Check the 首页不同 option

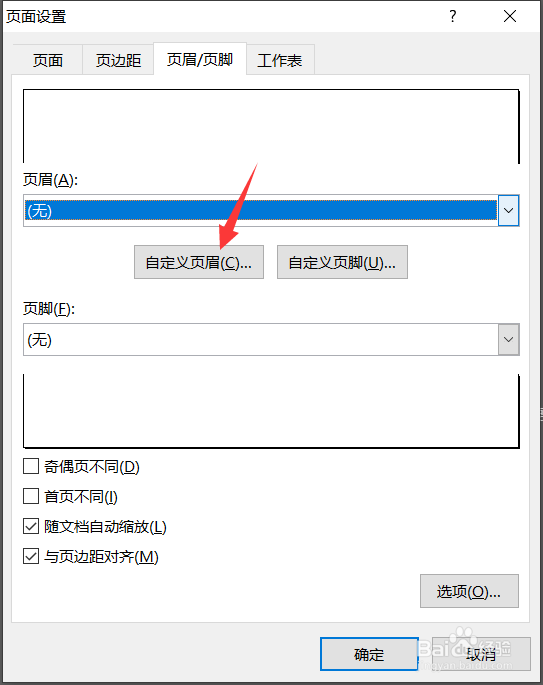(31, 496)
